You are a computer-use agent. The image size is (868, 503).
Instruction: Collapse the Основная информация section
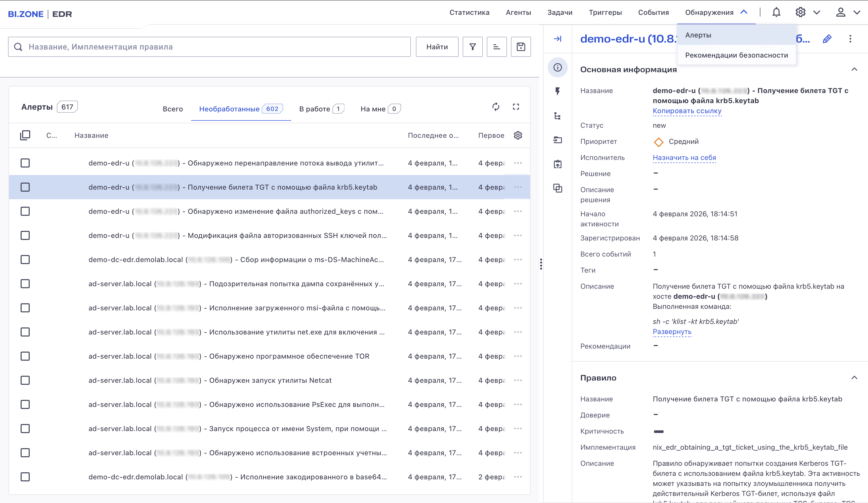pyautogui.click(x=854, y=70)
